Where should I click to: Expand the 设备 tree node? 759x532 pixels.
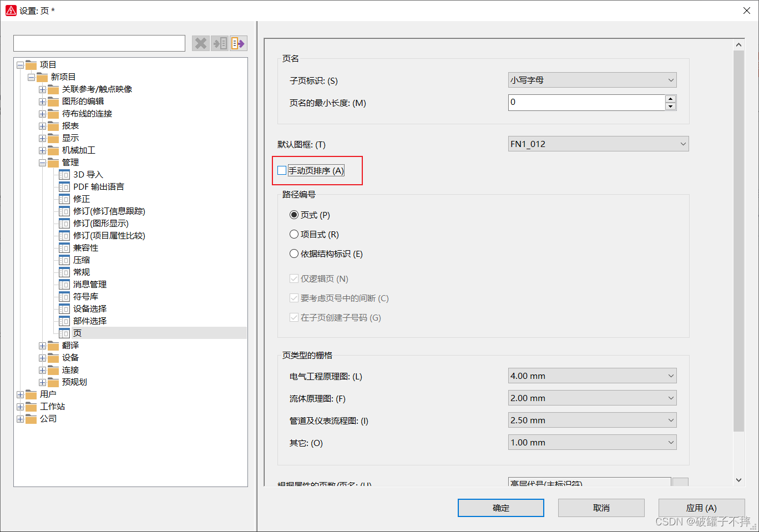point(42,358)
